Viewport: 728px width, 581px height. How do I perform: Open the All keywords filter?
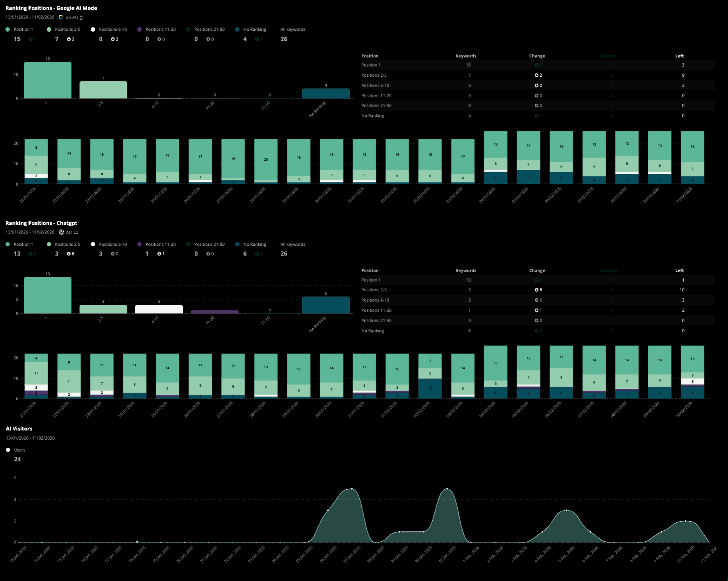(293, 29)
